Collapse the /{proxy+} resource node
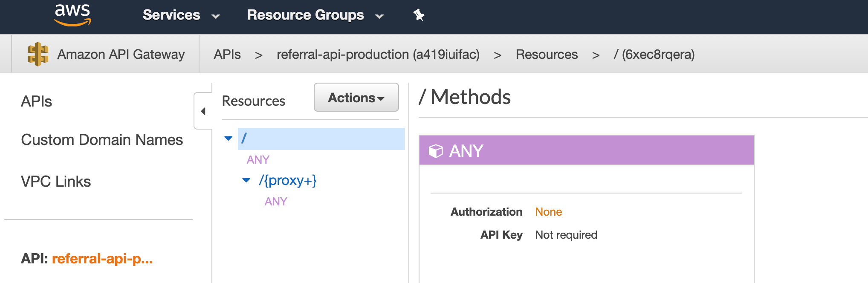Image resolution: width=868 pixels, height=283 pixels. click(x=246, y=180)
